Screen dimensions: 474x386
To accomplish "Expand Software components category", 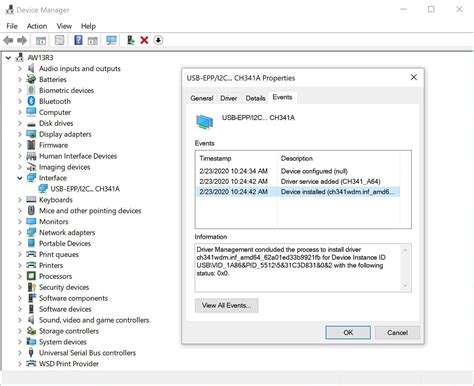I will (x=20, y=298).
